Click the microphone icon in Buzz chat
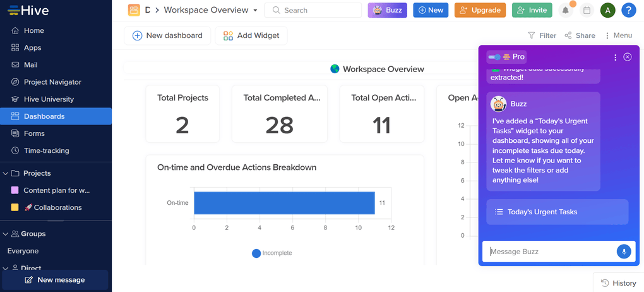 623,252
